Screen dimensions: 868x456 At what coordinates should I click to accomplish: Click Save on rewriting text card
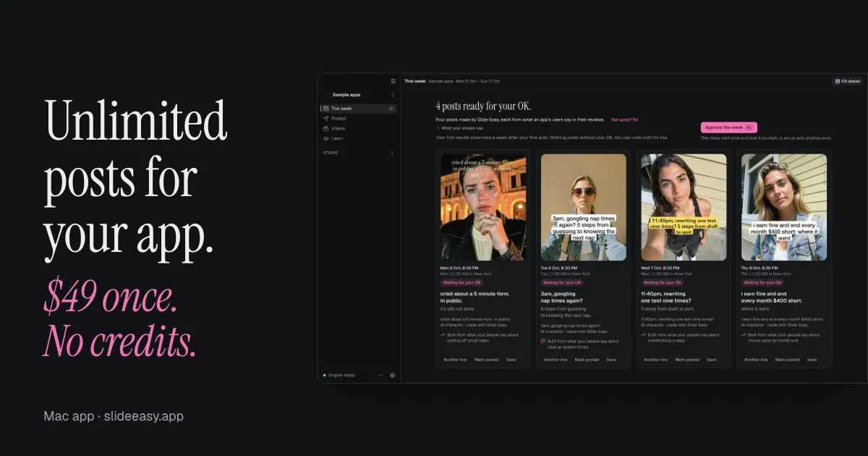[712, 360]
